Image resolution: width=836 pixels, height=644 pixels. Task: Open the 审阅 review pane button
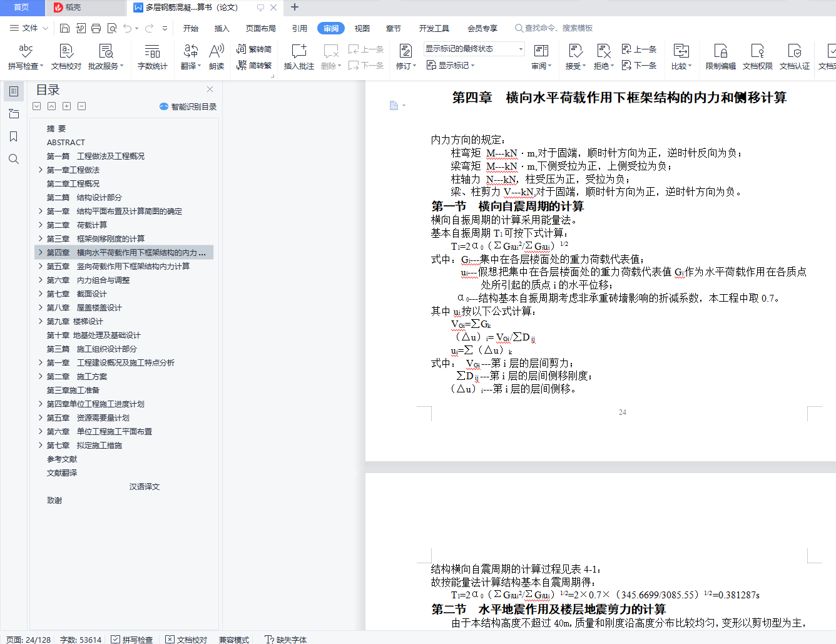click(x=541, y=56)
